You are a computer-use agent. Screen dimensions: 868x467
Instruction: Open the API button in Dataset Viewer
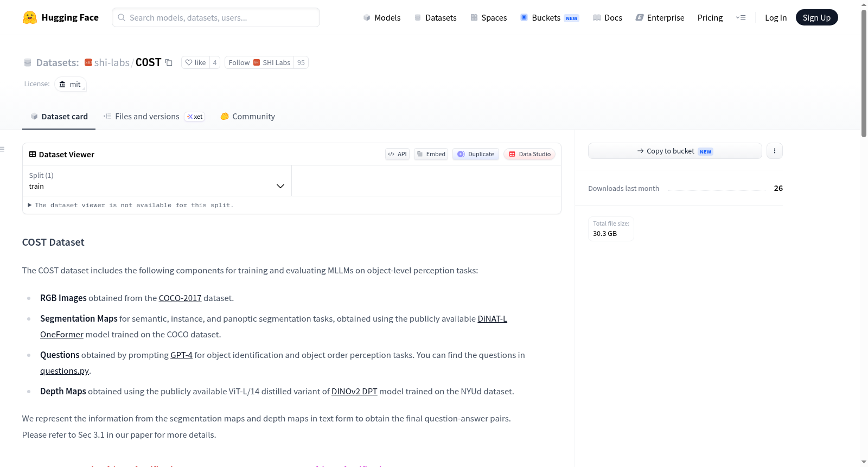397,154
